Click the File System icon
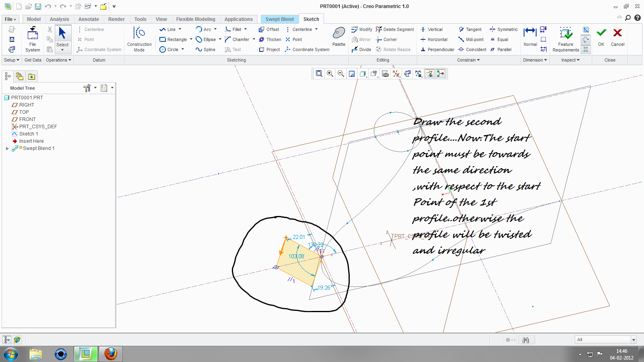The width and height of the screenshot is (644, 362). click(33, 39)
